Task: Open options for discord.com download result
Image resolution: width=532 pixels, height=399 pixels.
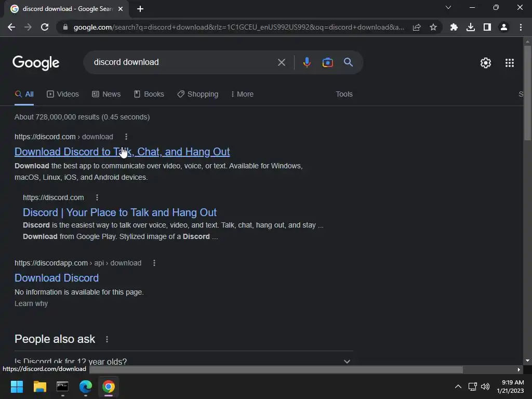Action: click(x=126, y=137)
